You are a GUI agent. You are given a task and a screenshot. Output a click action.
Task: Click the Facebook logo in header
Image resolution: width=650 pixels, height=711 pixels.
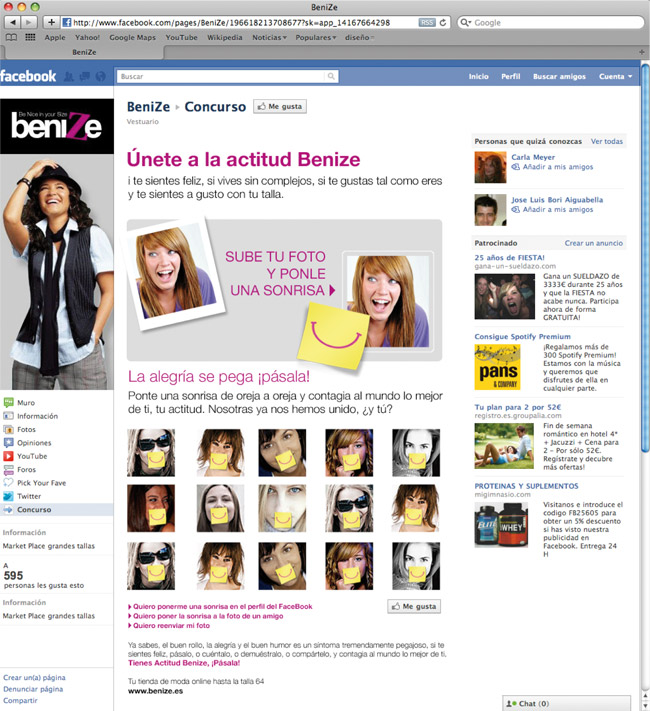pos(29,76)
